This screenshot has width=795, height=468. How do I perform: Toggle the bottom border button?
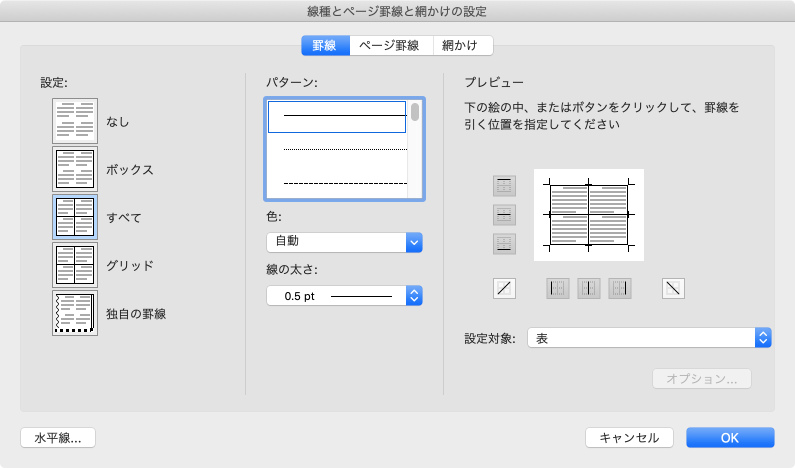[x=504, y=243]
